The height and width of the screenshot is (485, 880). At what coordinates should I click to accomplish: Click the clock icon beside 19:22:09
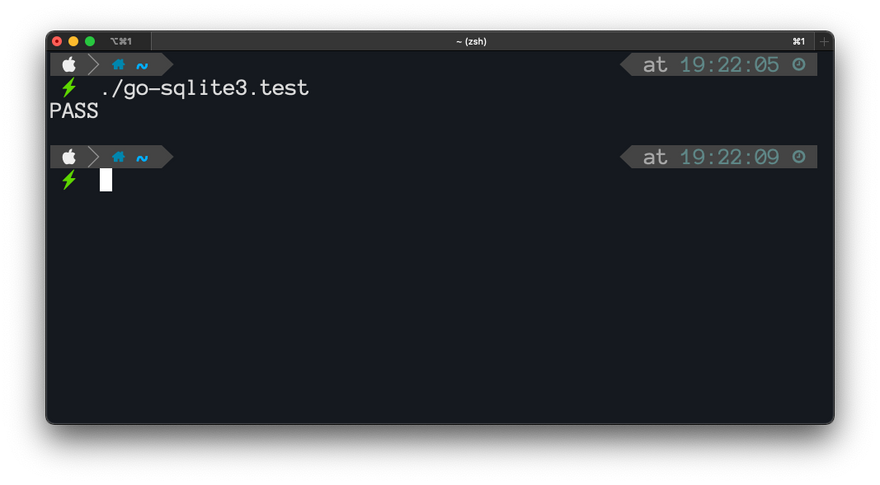pos(798,157)
